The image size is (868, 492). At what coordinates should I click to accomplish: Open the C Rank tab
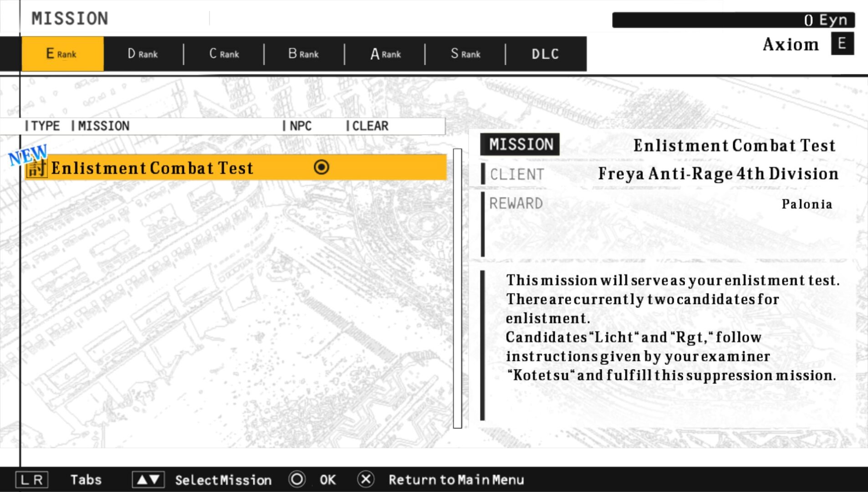click(x=224, y=54)
